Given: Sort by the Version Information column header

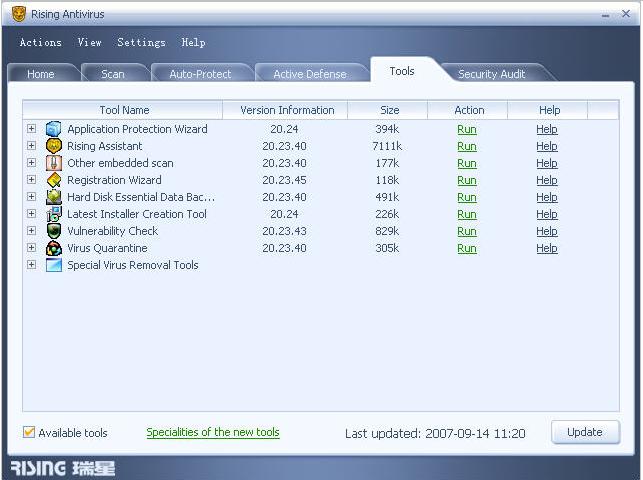Looking at the screenshot, I should pyautogui.click(x=285, y=110).
